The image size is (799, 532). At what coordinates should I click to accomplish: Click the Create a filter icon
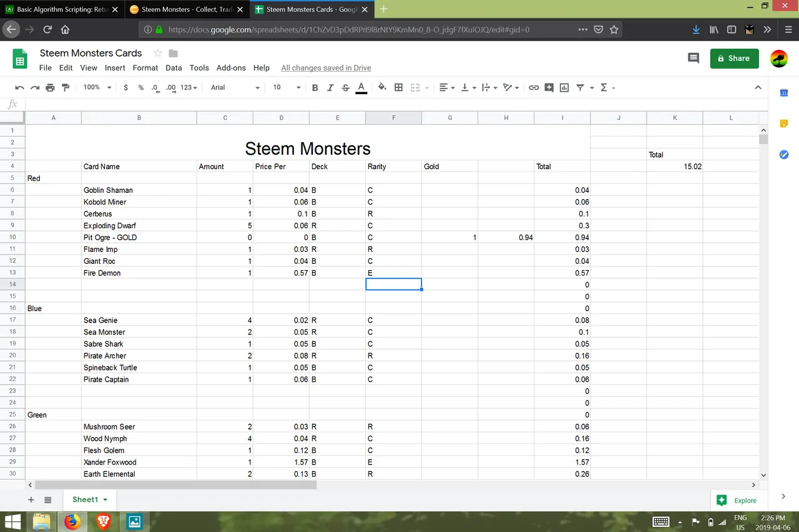coord(580,88)
